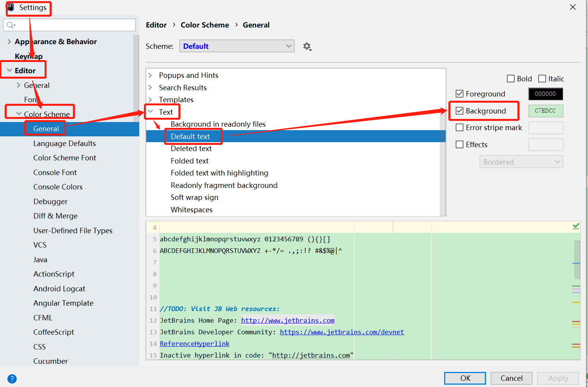Screen dimensions: 588x387
Task: Collapse the Editor section arrow
Action: pos(9,71)
